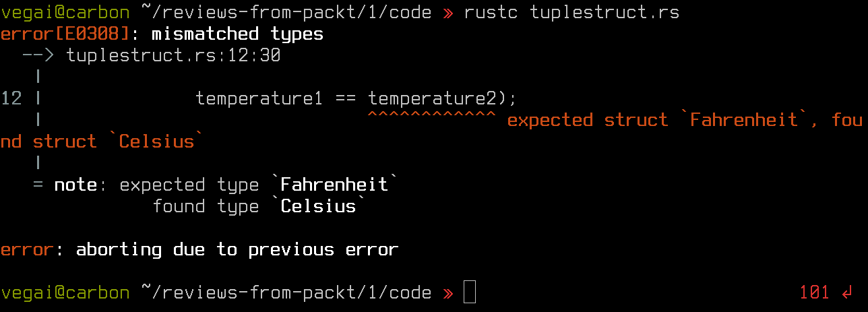Click the exit code 101 indicator
This screenshot has height=312, width=868.
815,292
